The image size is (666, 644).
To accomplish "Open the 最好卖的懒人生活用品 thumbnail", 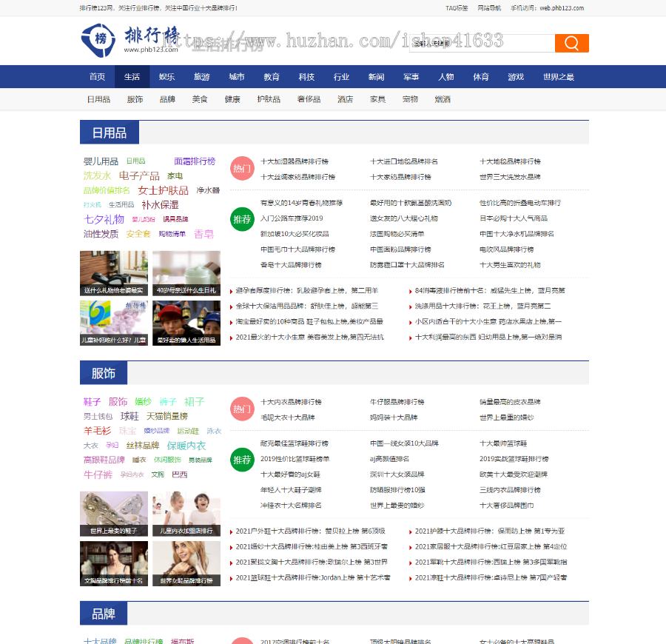I will click(186, 323).
